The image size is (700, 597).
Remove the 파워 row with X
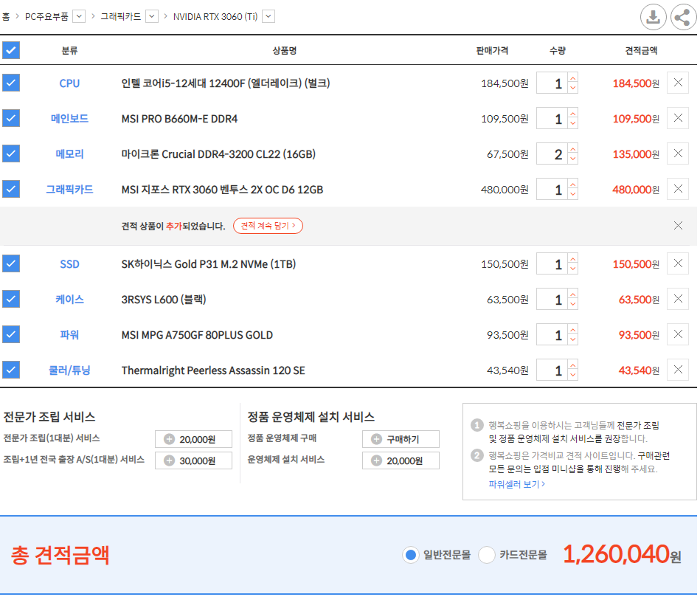[x=678, y=334]
